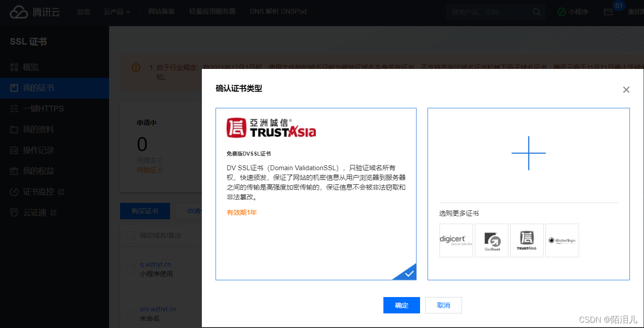Select all domains via header checkbox

130,236
